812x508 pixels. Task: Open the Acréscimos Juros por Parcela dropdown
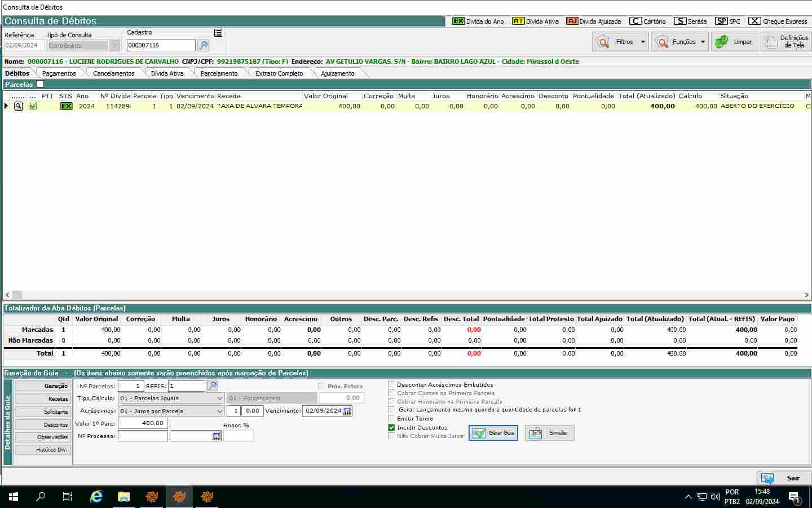[x=220, y=411]
